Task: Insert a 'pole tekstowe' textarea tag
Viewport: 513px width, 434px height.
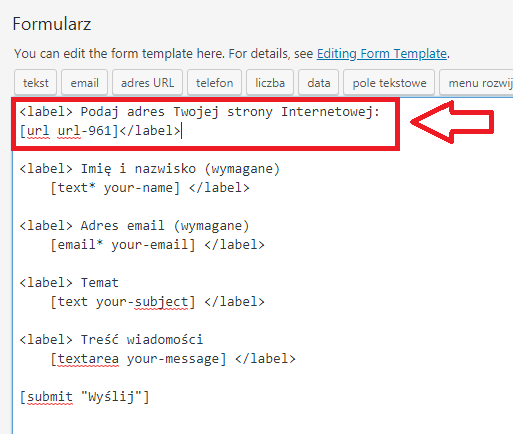Action: point(389,83)
